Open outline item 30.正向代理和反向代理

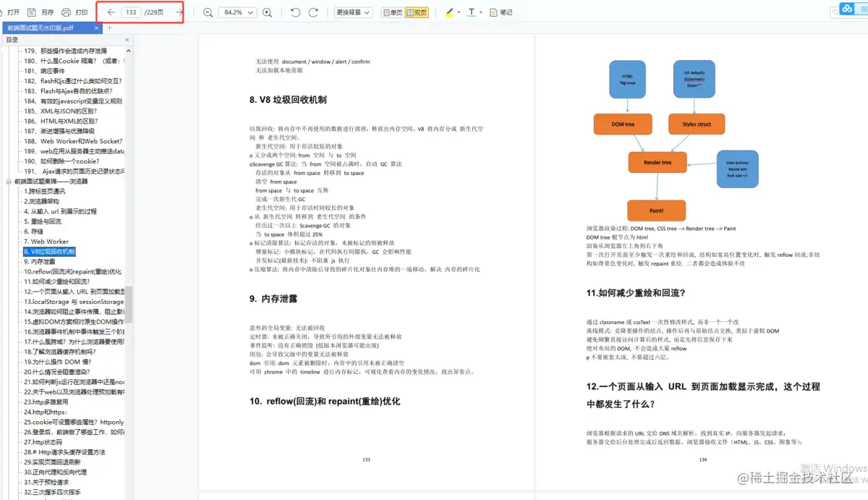(55, 472)
